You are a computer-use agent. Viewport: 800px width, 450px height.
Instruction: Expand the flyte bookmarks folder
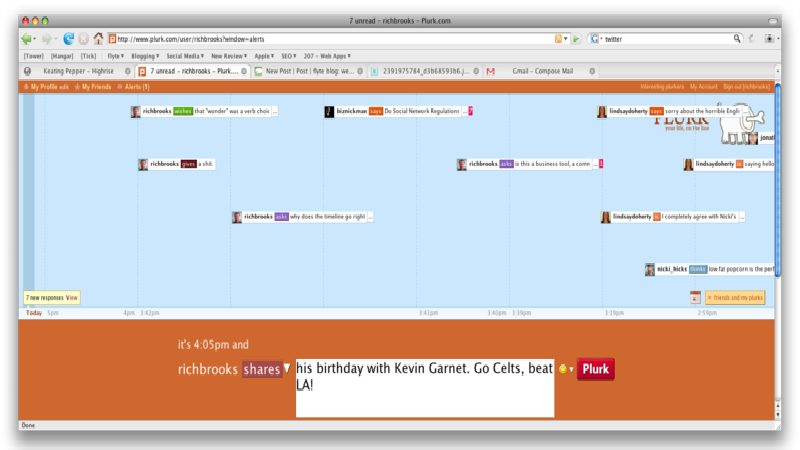(115, 56)
